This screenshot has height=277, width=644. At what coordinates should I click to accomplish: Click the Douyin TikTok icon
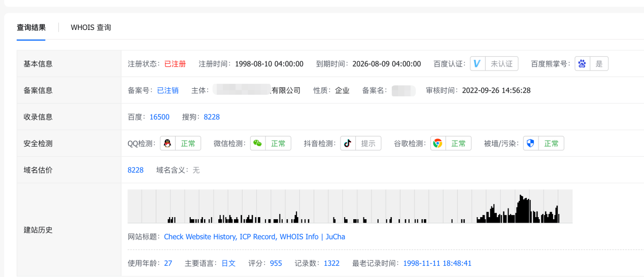click(348, 144)
